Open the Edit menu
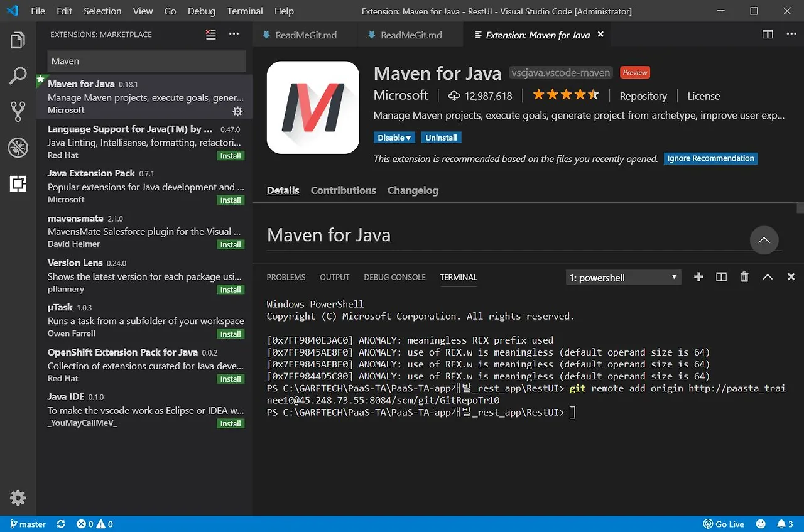The image size is (804, 532). click(64, 11)
